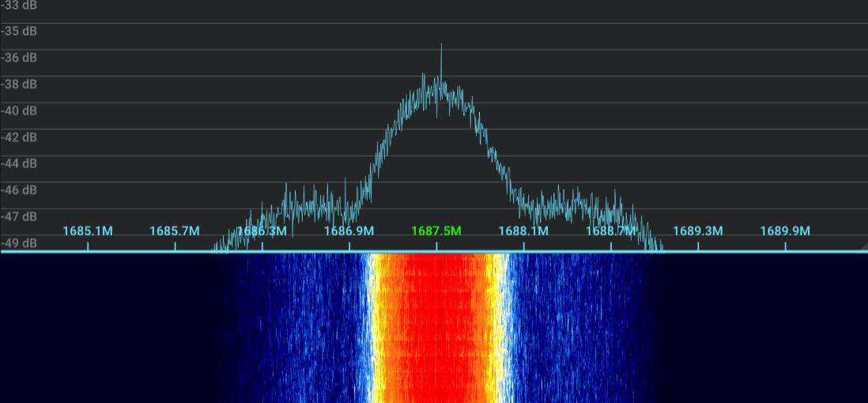Viewport: 868px width, 403px height.
Task: Click the -49 dB floor label
Action: point(19,243)
